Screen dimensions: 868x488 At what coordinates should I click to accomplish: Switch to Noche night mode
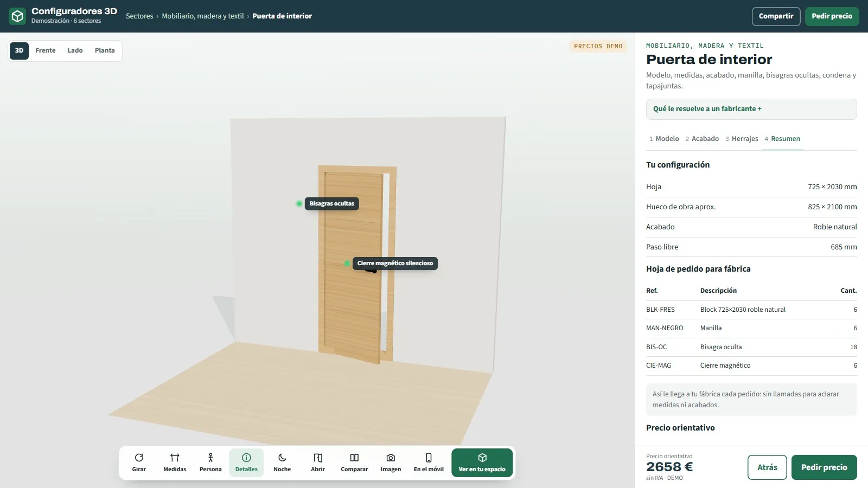point(282,463)
